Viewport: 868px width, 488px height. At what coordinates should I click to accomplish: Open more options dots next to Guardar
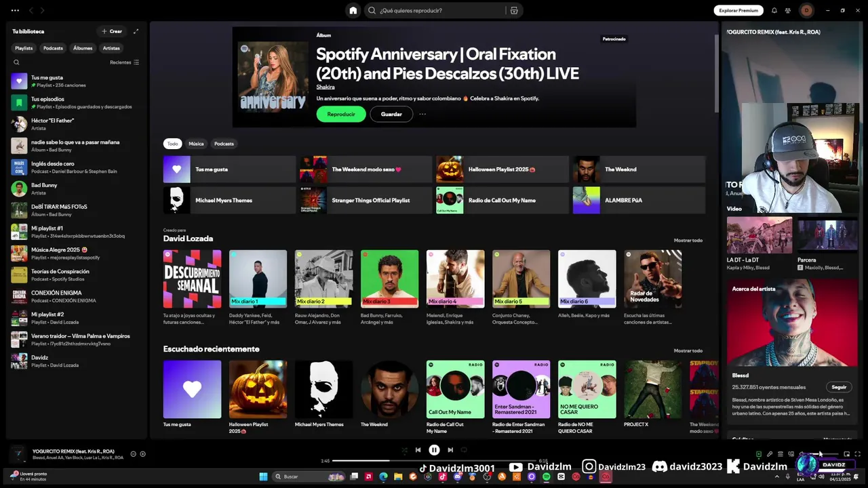point(422,114)
